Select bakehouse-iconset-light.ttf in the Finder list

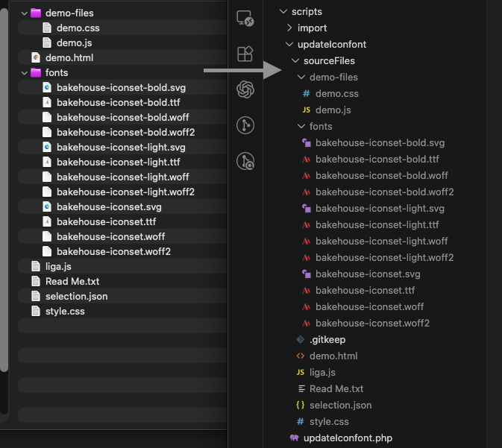[x=118, y=163]
